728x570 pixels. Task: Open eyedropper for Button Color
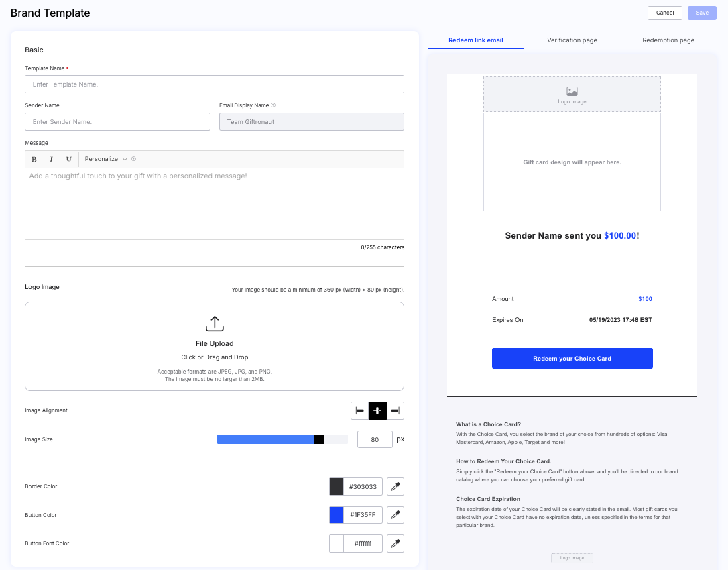click(x=396, y=515)
